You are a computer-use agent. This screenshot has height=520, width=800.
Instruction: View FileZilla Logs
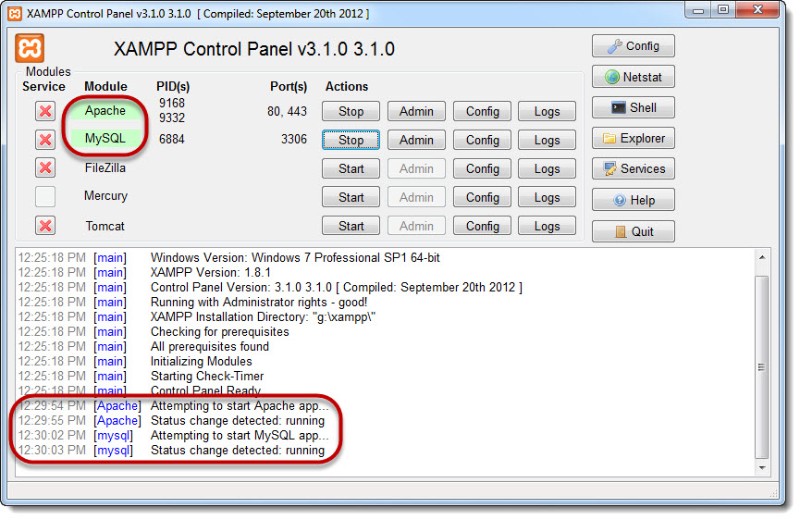pos(547,168)
